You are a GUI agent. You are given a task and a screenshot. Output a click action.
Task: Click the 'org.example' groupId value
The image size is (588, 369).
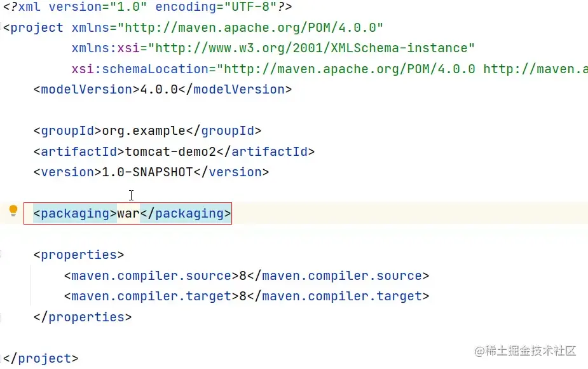[x=144, y=131]
